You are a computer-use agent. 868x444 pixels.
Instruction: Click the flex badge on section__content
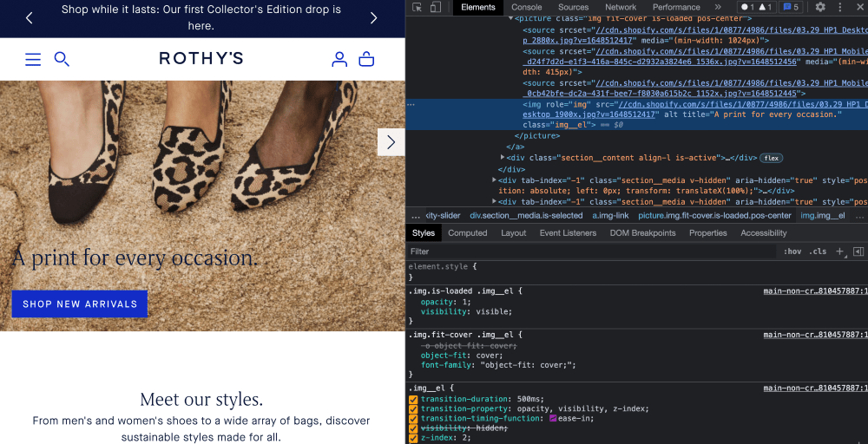771,158
